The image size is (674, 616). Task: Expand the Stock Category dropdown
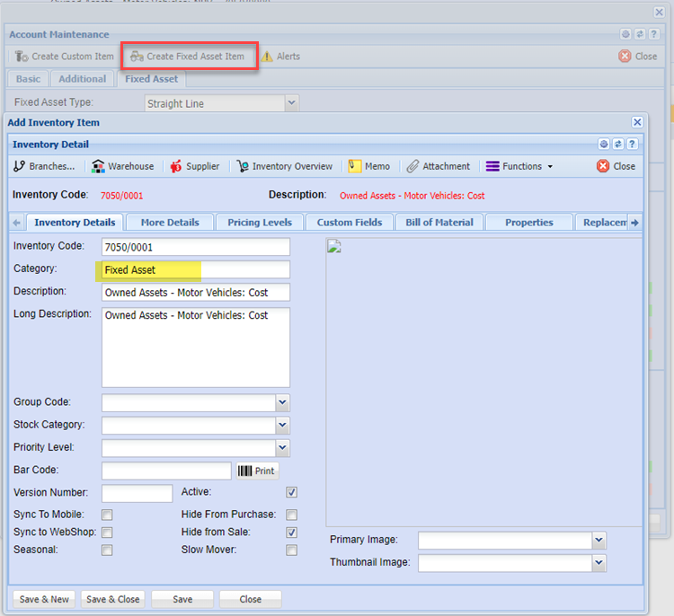pyautogui.click(x=282, y=426)
